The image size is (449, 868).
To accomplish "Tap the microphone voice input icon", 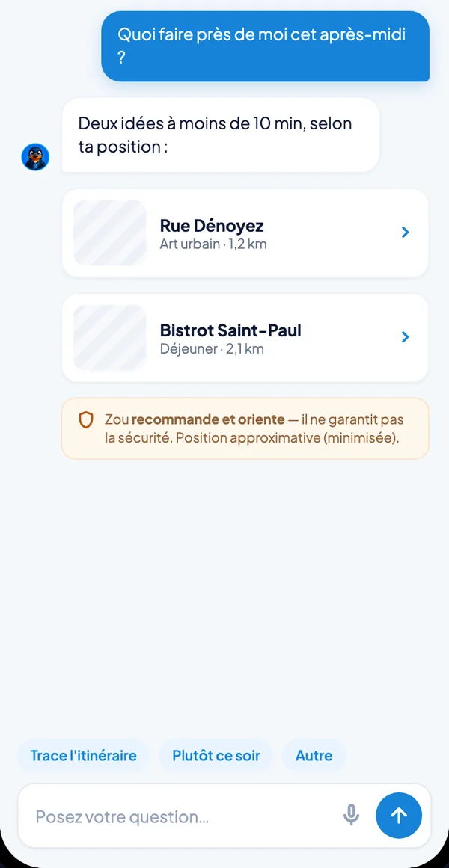I will pyautogui.click(x=351, y=815).
